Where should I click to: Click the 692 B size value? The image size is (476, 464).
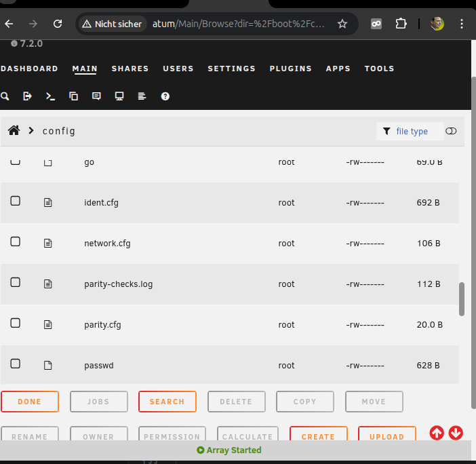coord(428,203)
